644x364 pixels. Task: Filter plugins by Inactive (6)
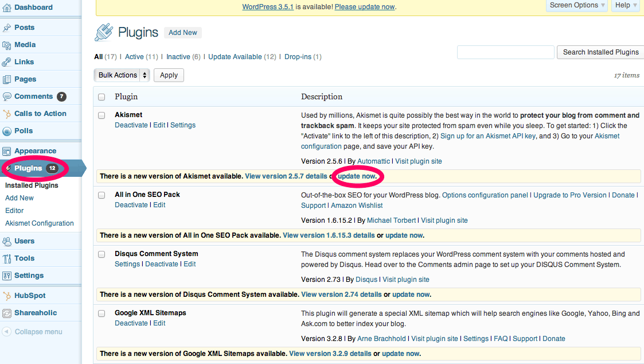[183, 57]
